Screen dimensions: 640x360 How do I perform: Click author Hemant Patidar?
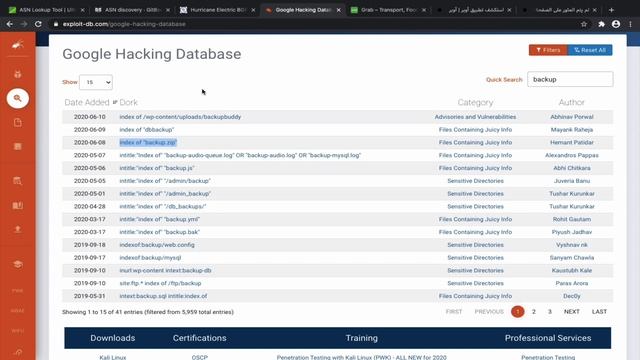[x=571, y=142]
